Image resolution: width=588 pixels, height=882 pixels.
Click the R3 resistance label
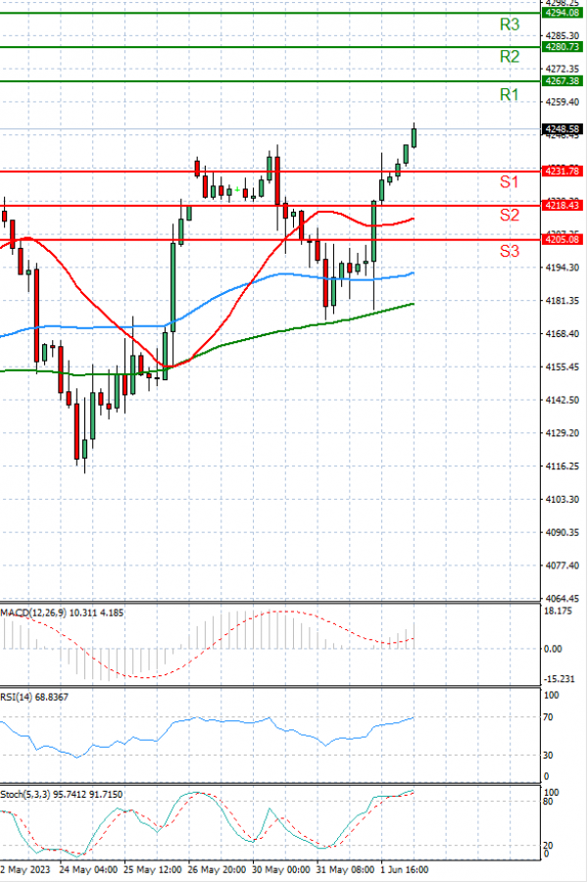coord(509,24)
